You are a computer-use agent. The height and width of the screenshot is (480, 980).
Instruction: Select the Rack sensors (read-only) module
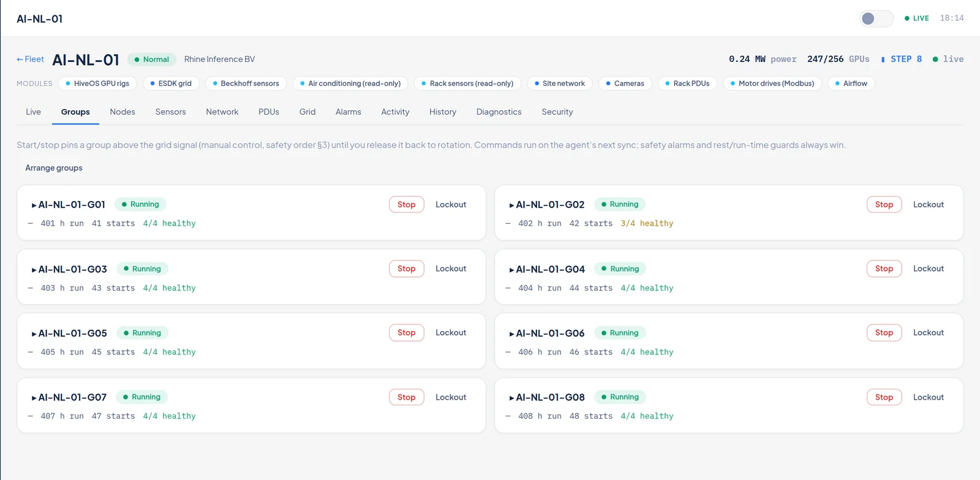point(468,83)
